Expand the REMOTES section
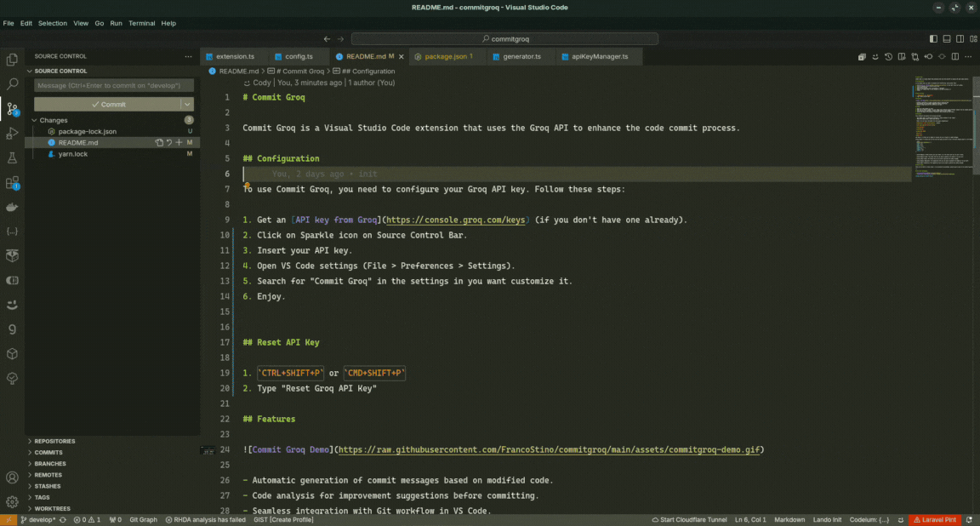980x526 pixels. coord(48,475)
